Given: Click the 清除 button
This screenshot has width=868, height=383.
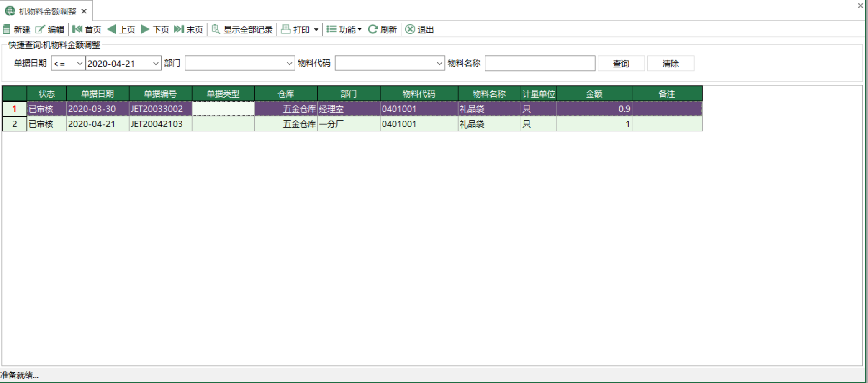Looking at the screenshot, I should coord(671,64).
